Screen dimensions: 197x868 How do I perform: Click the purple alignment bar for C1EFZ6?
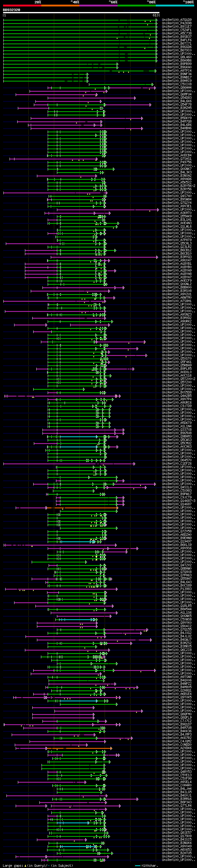(x=69, y=464)
